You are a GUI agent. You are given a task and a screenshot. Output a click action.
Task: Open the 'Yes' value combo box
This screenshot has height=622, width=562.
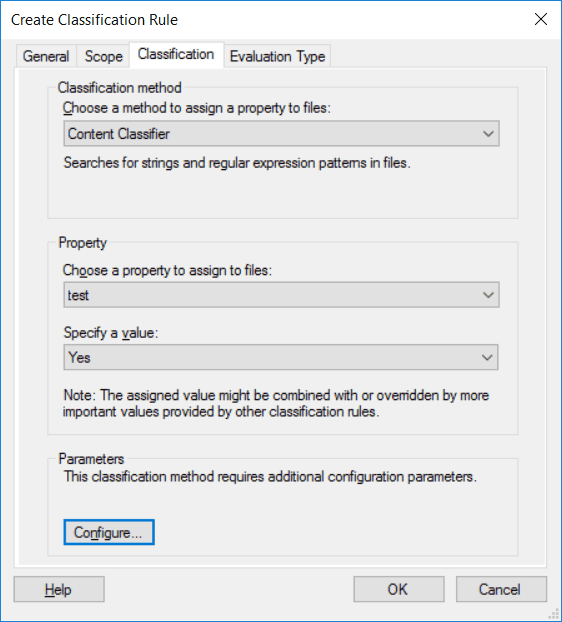281,357
